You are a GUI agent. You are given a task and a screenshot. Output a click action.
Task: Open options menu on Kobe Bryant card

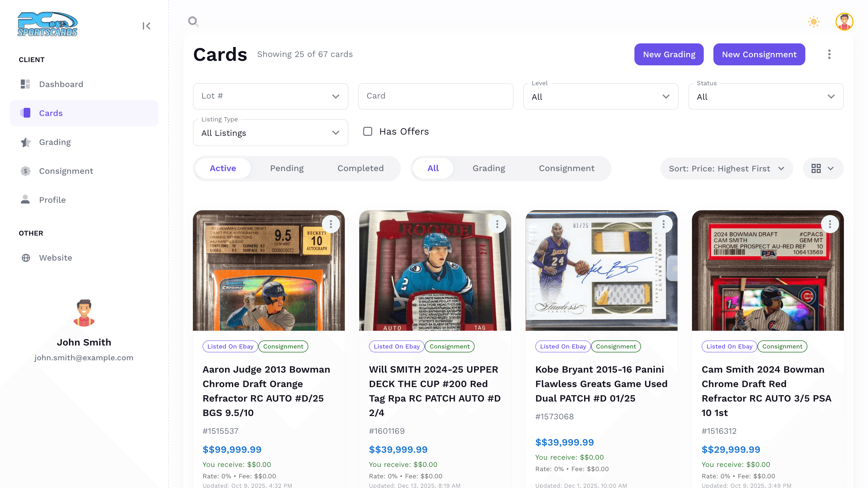point(663,224)
